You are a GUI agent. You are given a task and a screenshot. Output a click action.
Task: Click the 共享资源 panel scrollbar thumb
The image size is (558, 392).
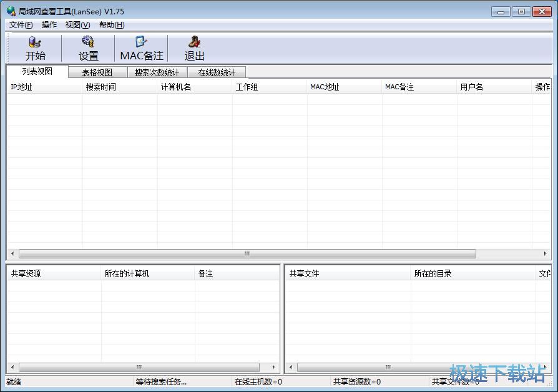[x=139, y=367]
